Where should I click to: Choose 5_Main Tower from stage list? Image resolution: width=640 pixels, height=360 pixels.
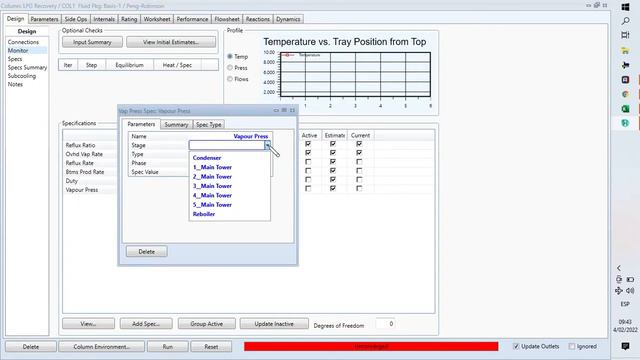click(x=212, y=204)
